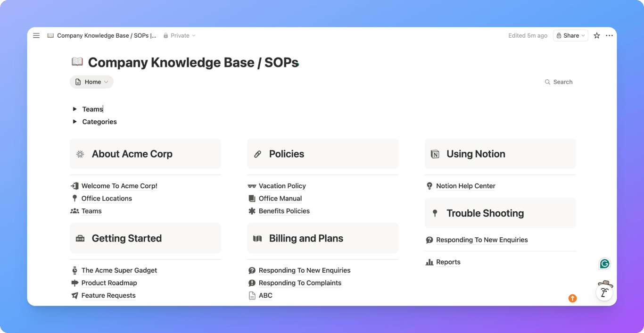Click the Using Notion heading
The width and height of the screenshot is (644, 333).
(476, 154)
